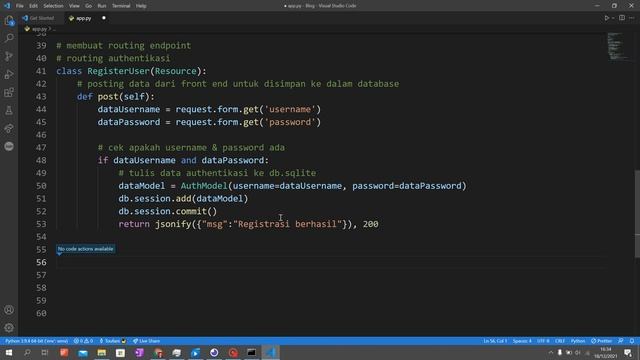Viewport: 640px width, 360px height.
Task: Change line ending via CRLF indicator
Action: tap(560, 341)
